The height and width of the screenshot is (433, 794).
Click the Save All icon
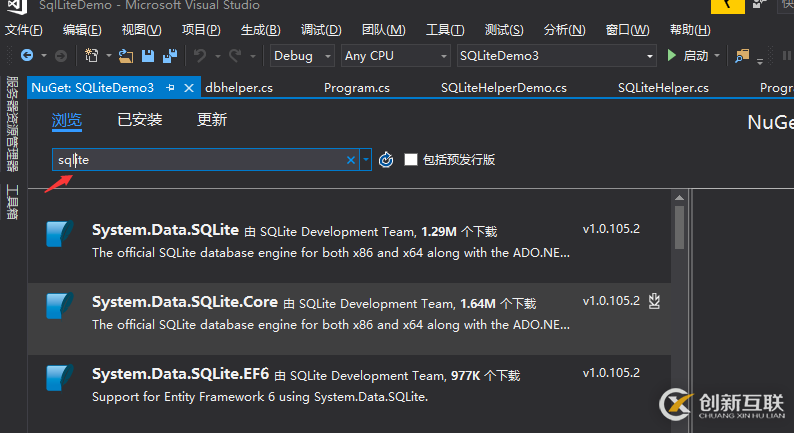(x=170, y=56)
